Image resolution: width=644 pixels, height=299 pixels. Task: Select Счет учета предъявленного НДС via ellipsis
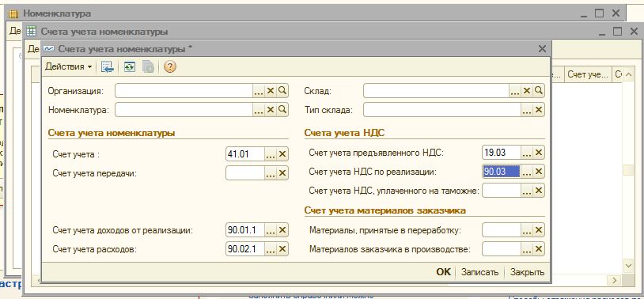(527, 153)
